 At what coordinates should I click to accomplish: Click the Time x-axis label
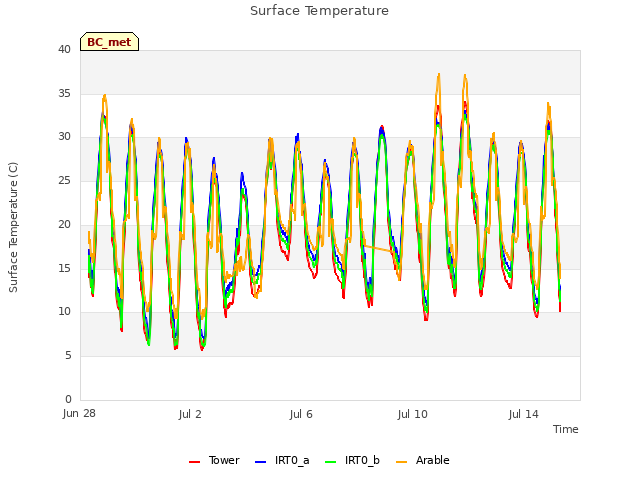pyautogui.click(x=565, y=429)
